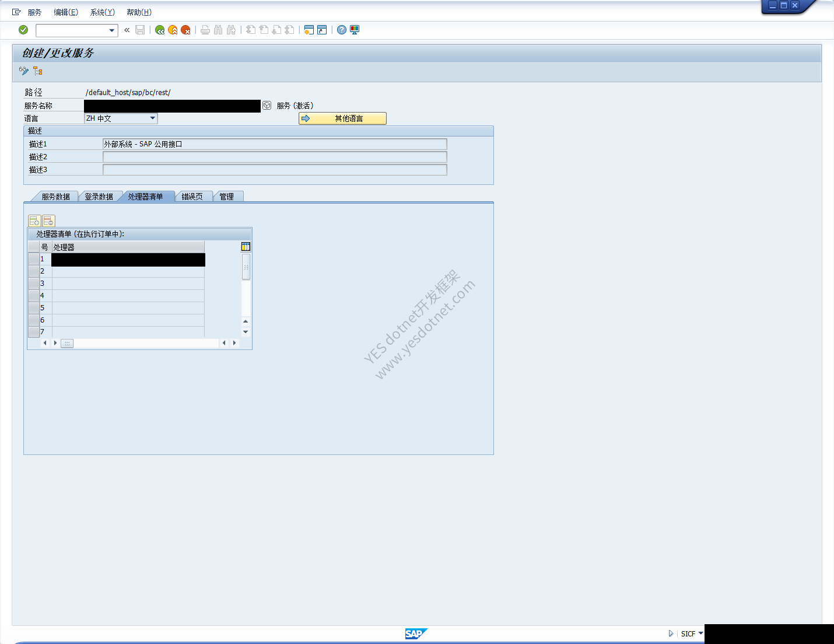Open a new session window icon

pyautogui.click(x=309, y=30)
